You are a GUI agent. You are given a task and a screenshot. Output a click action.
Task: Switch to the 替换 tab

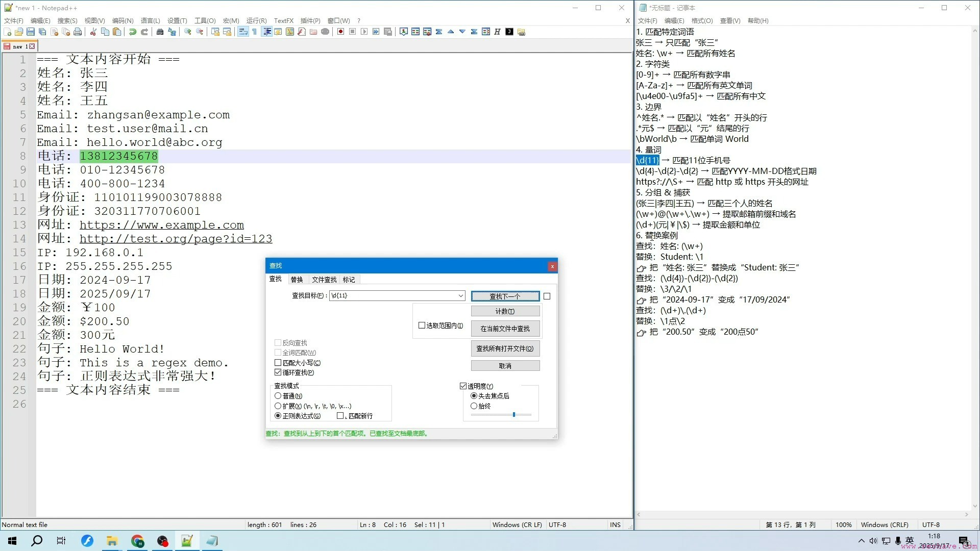click(x=297, y=280)
